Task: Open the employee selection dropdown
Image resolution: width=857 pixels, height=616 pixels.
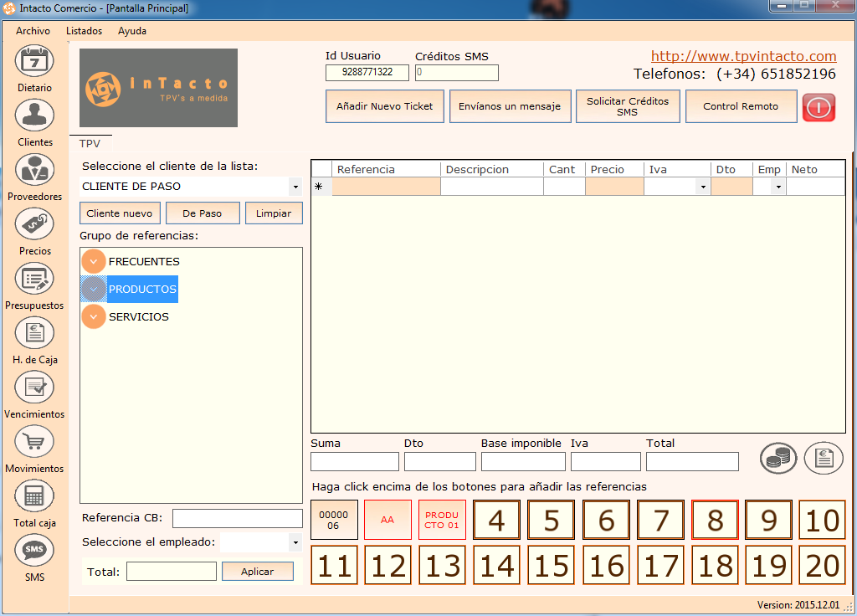Action: [x=295, y=542]
